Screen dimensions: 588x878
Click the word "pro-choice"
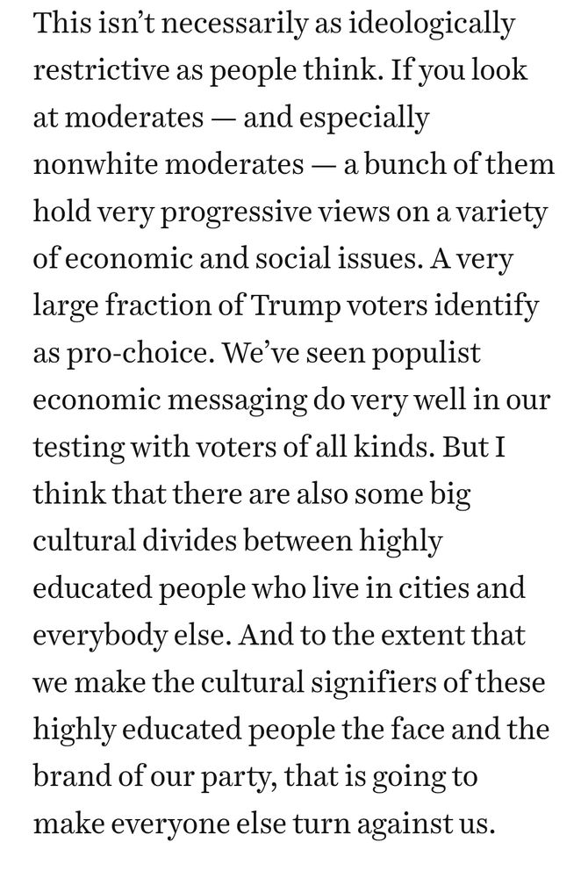coord(140,355)
